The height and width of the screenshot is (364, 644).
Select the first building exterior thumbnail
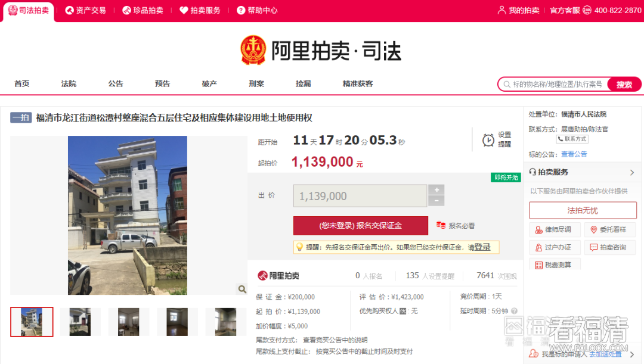tap(32, 322)
